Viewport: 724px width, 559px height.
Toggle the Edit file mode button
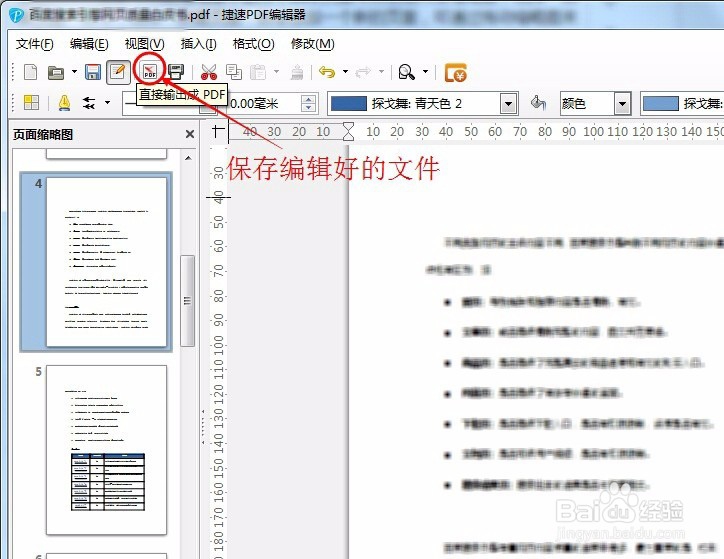[x=118, y=72]
